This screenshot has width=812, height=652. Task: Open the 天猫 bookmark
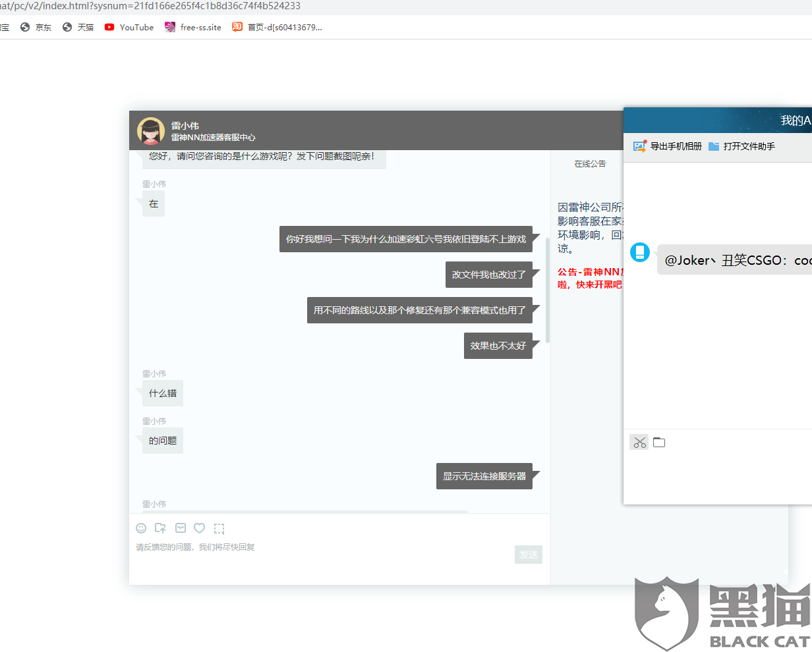78,27
